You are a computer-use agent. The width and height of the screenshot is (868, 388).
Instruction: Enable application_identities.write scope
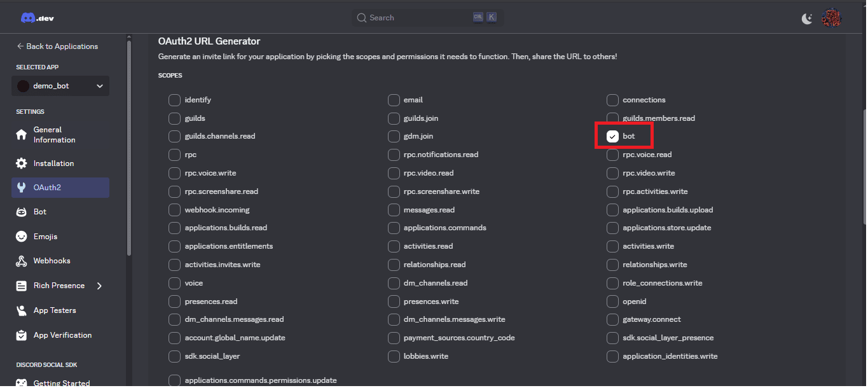(x=612, y=356)
